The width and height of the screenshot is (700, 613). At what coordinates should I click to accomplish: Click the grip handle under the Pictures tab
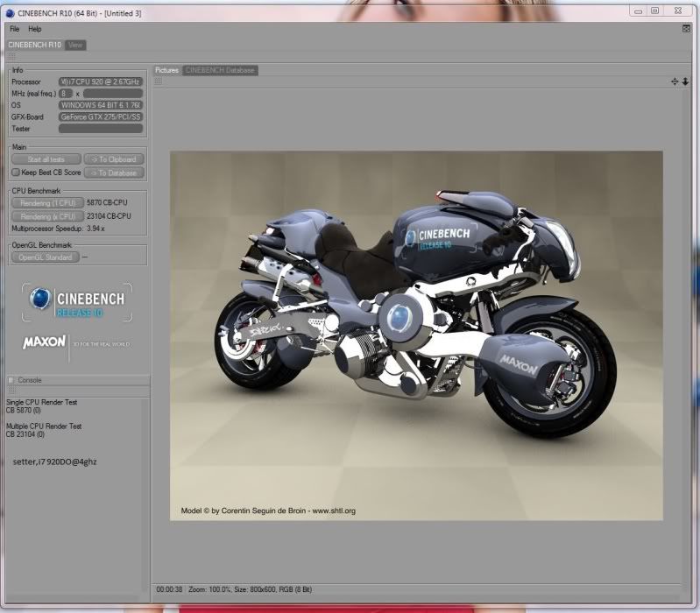coord(158,81)
